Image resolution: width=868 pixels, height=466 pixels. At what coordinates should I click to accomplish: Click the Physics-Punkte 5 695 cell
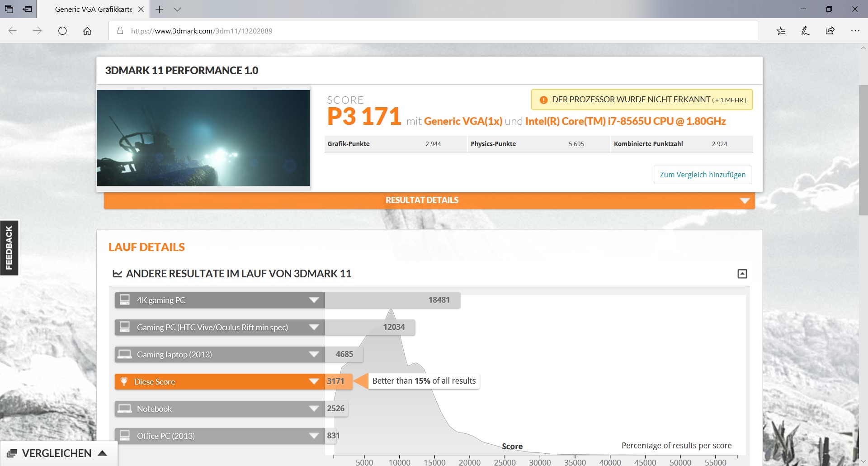click(x=538, y=144)
